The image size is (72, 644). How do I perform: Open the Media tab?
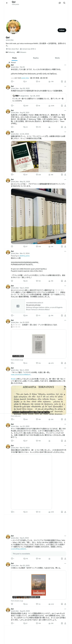click(x=57, y=58)
